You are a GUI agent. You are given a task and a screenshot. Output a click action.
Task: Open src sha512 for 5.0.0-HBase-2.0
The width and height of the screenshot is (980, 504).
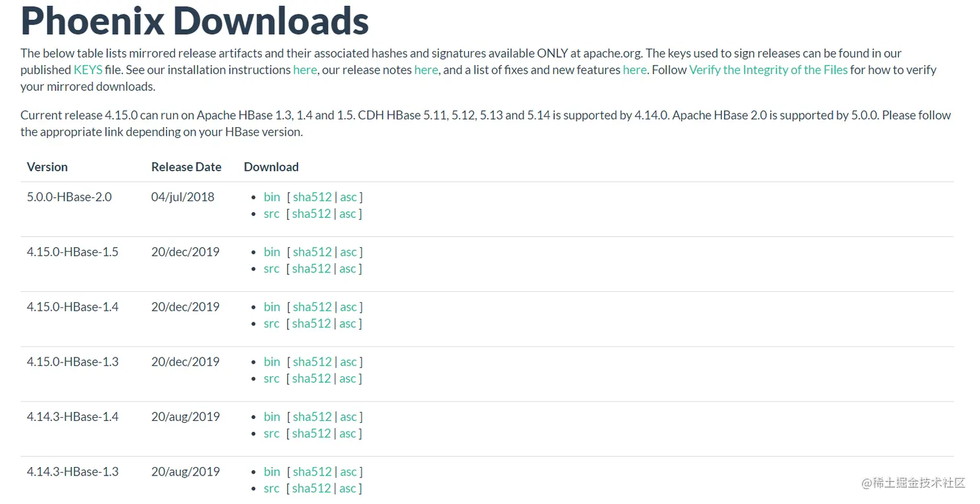311,213
